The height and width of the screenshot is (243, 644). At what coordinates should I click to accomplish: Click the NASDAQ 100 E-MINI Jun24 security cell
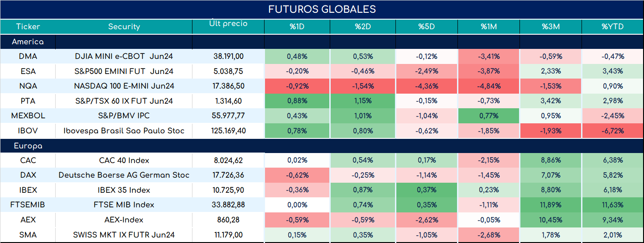tap(124, 86)
